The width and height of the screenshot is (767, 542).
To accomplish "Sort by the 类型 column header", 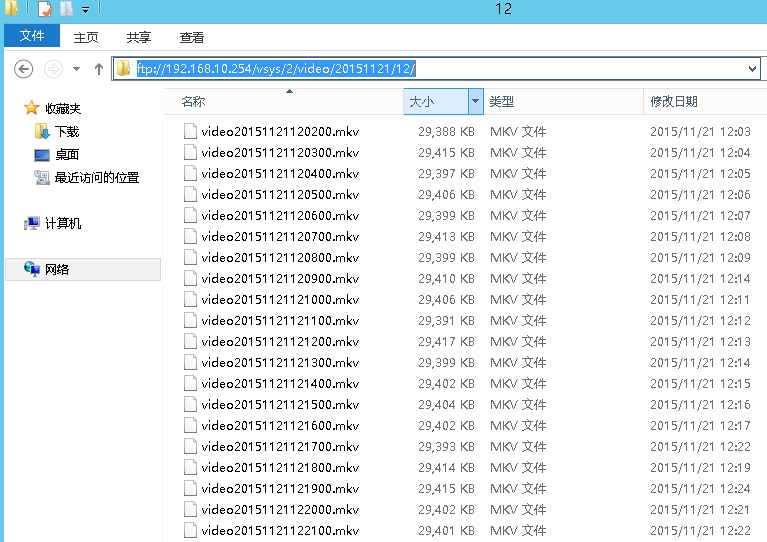I will [501, 101].
